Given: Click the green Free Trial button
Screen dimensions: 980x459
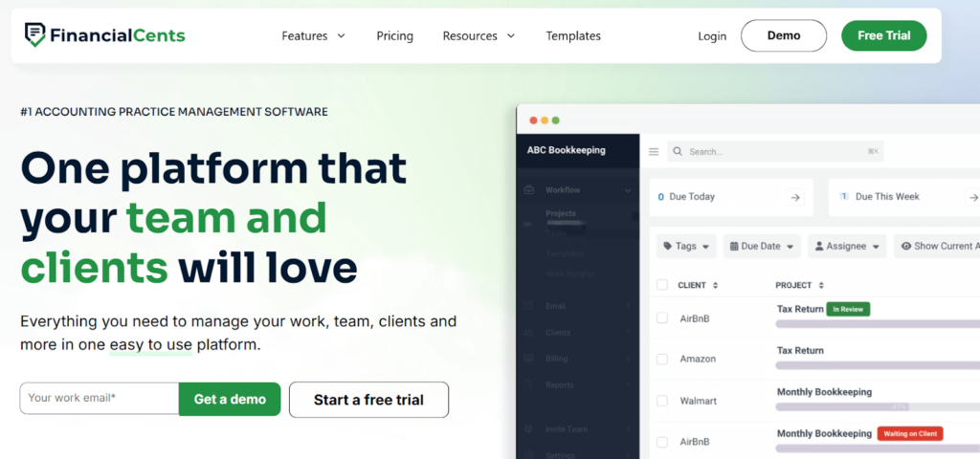Looking at the screenshot, I should pyautogui.click(x=883, y=35).
